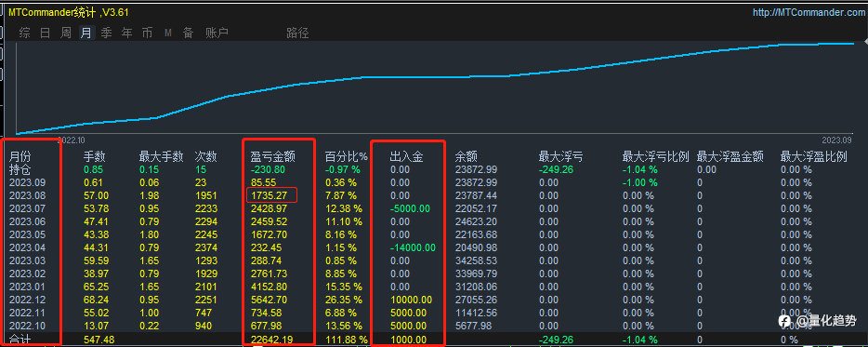Viewport: 868px width, 347px height.
Task: Open the 路径 path tab
Action: (x=297, y=33)
